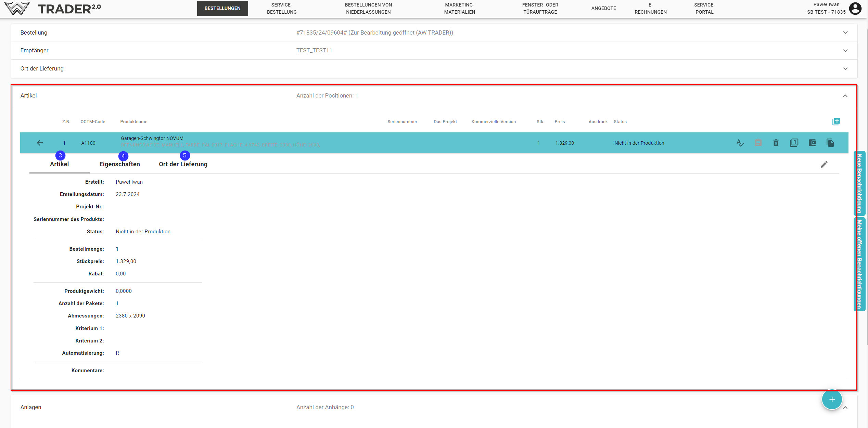Click the spellcheck icon in article row
Screen dimensions: 868x428
point(740,143)
